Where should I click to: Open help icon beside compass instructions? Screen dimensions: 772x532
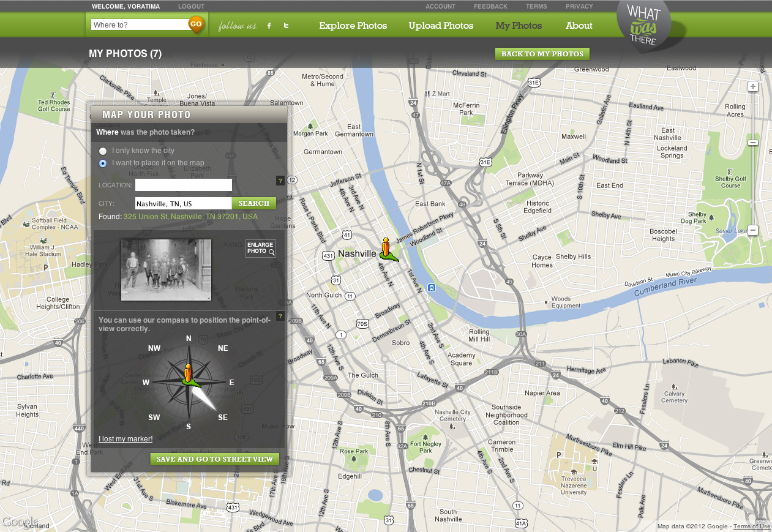[x=280, y=316]
